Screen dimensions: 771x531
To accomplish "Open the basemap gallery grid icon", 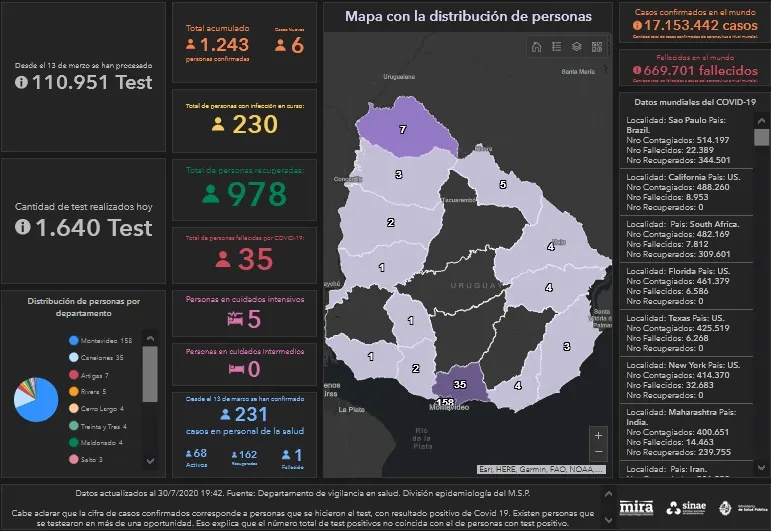I will (x=597, y=47).
